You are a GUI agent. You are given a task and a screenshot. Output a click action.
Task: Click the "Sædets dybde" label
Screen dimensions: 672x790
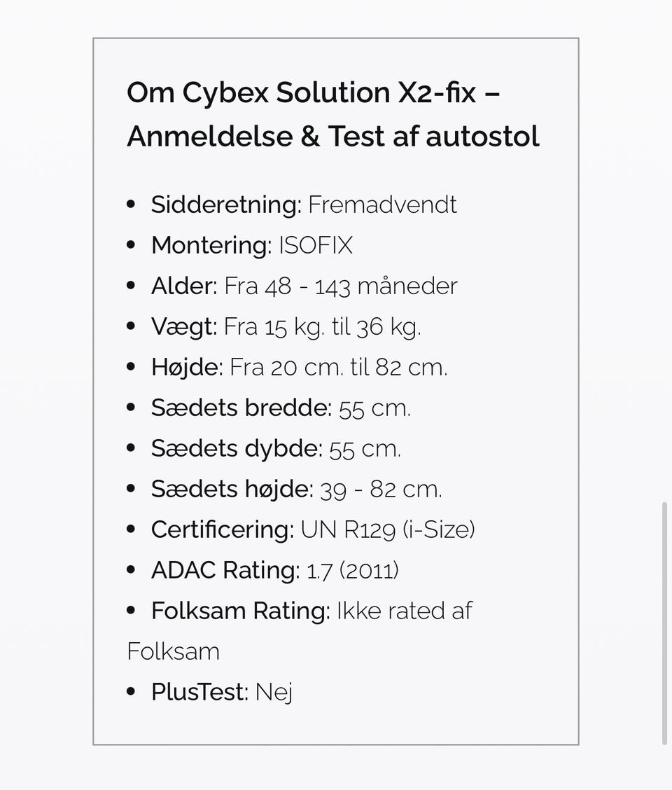pyautogui.click(x=236, y=448)
